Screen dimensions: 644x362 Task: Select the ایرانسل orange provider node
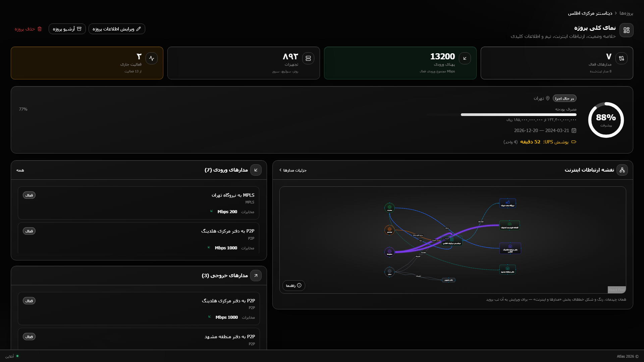389,230
